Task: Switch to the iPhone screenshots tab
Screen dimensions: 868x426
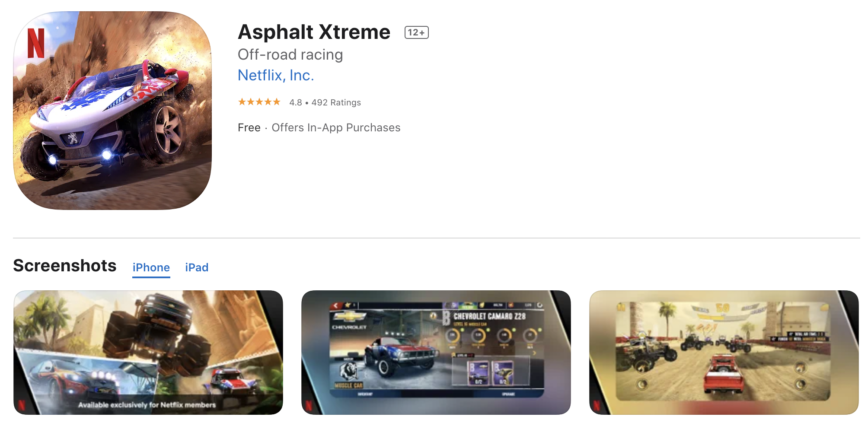Action: (x=151, y=267)
